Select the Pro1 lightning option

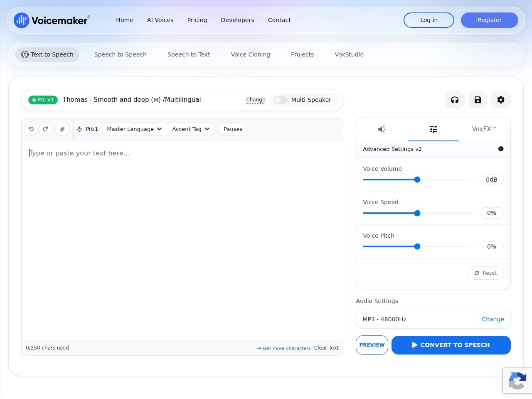pyautogui.click(x=87, y=129)
